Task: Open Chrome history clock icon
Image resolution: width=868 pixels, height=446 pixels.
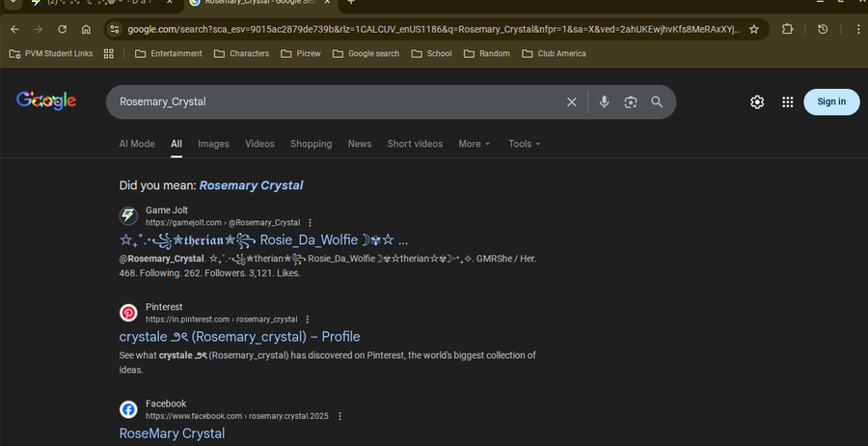Action: [x=823, y=29]
